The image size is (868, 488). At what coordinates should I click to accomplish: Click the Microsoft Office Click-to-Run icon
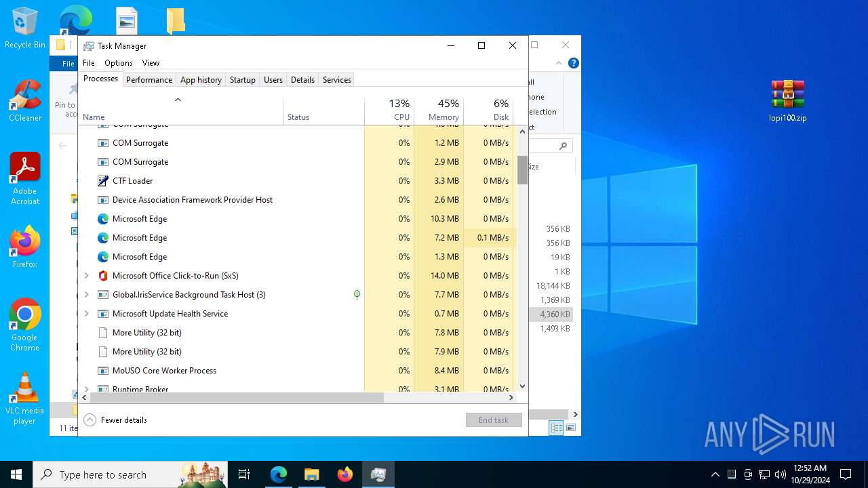click(x=103, y=276)
